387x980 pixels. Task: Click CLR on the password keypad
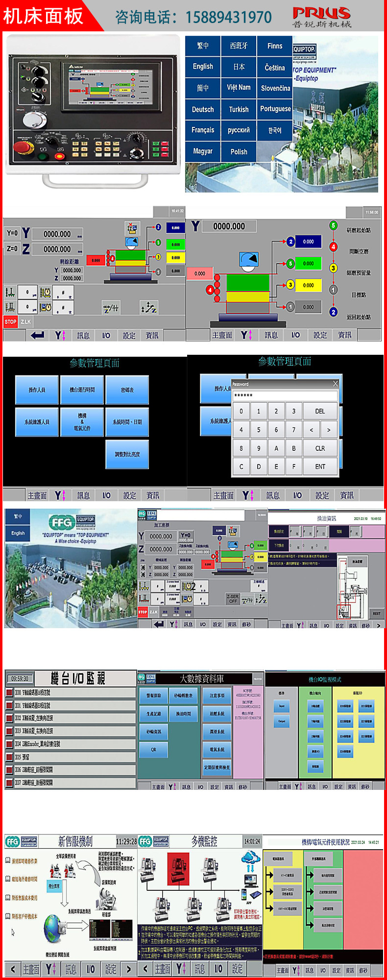(x=320, y=448)
